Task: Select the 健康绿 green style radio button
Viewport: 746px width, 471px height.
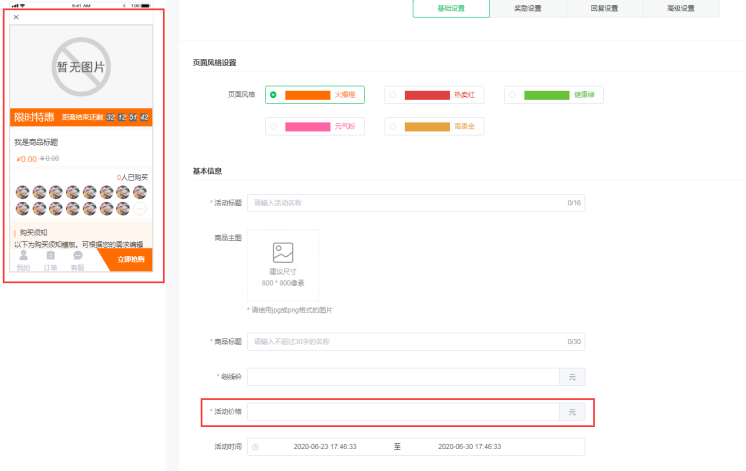Action: pos(512,95)
